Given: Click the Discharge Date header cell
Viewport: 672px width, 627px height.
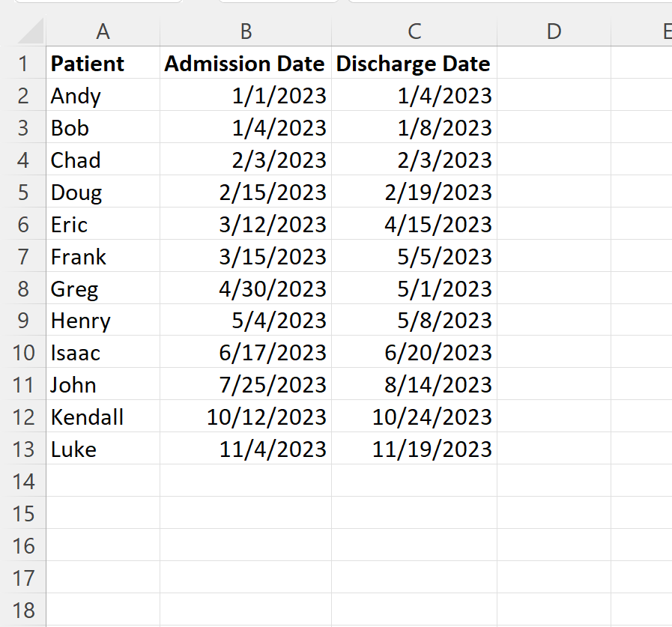Looking at the screenshot, I should [x=414, y=63].
